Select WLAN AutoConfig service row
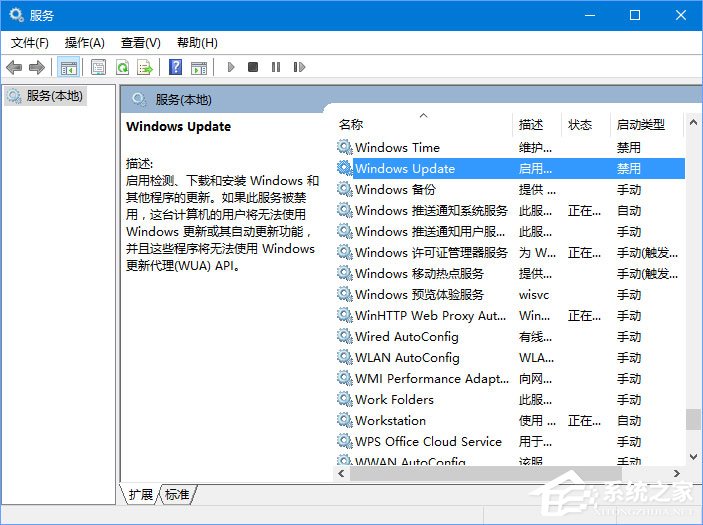 click(510, 357)
